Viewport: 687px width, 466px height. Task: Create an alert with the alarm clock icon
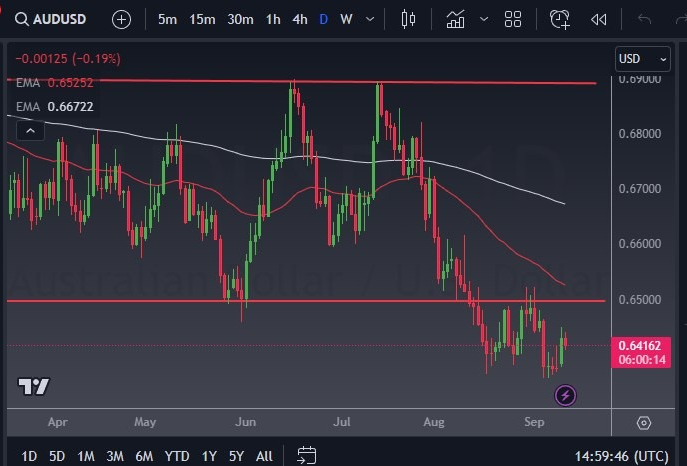point(560,19)
